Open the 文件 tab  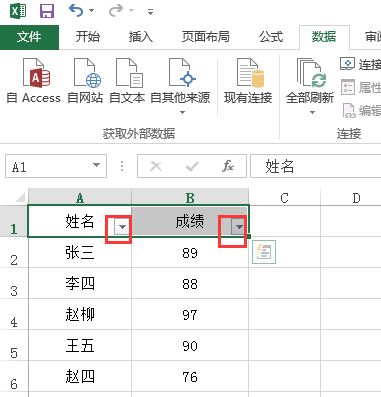(x=29, y=37)
